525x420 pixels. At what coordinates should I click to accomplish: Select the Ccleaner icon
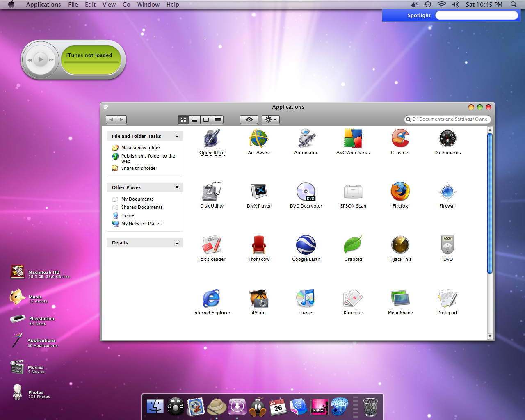pyautogui.click(x=400, y=139)
